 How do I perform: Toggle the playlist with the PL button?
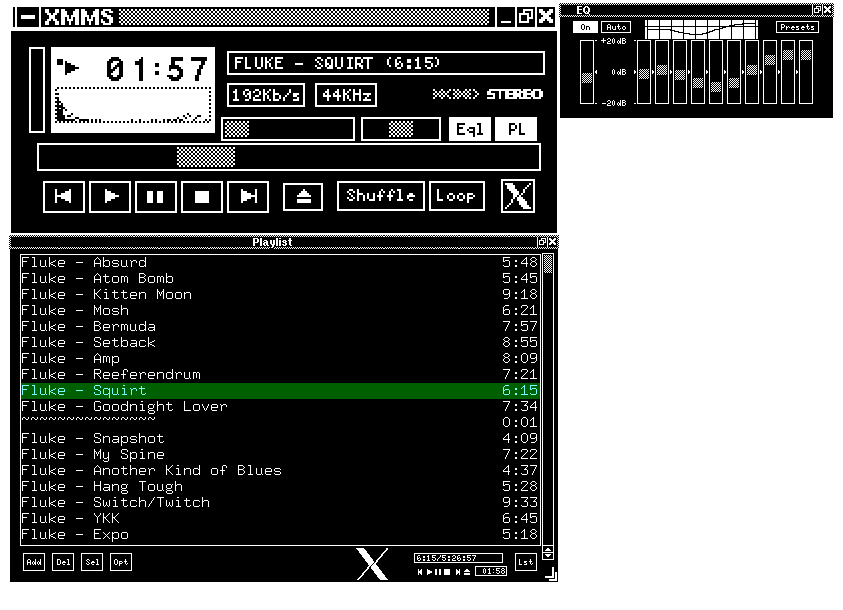(x=516, y=128)
